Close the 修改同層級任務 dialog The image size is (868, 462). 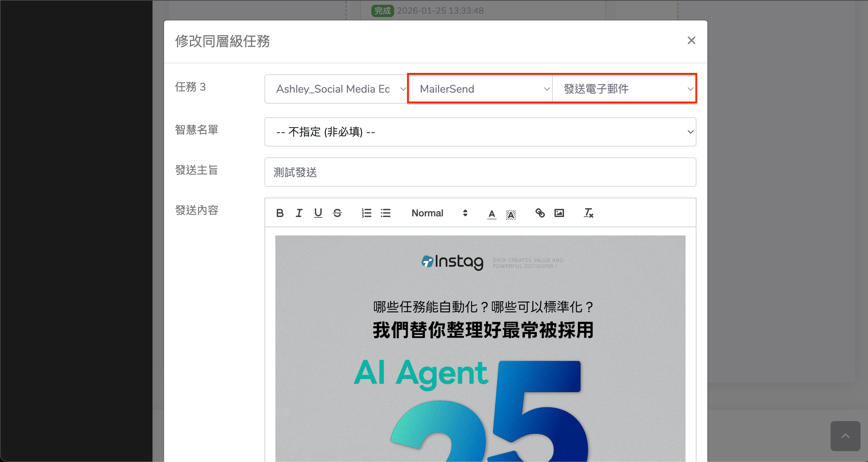point(691,41)
